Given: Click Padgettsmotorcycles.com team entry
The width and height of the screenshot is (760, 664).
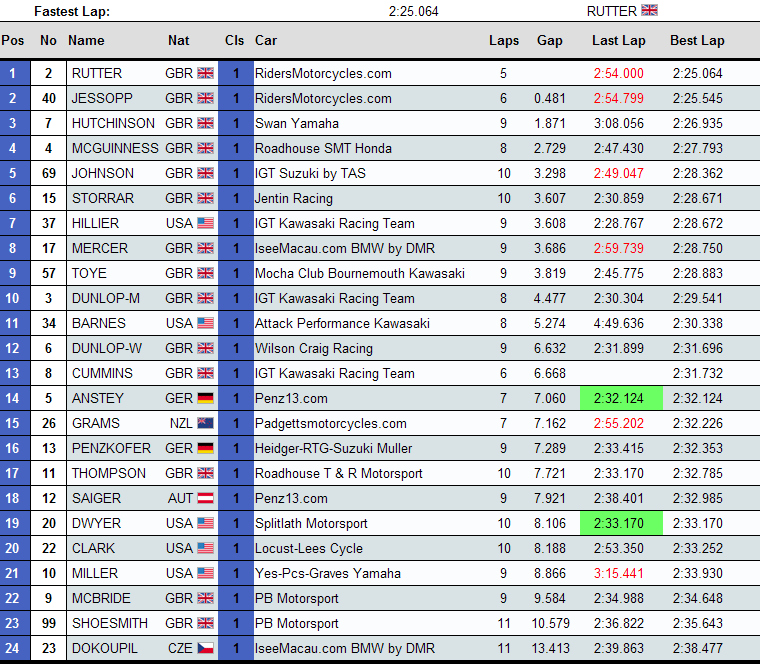Looking at the screenshot, I should tap(331, 424).
